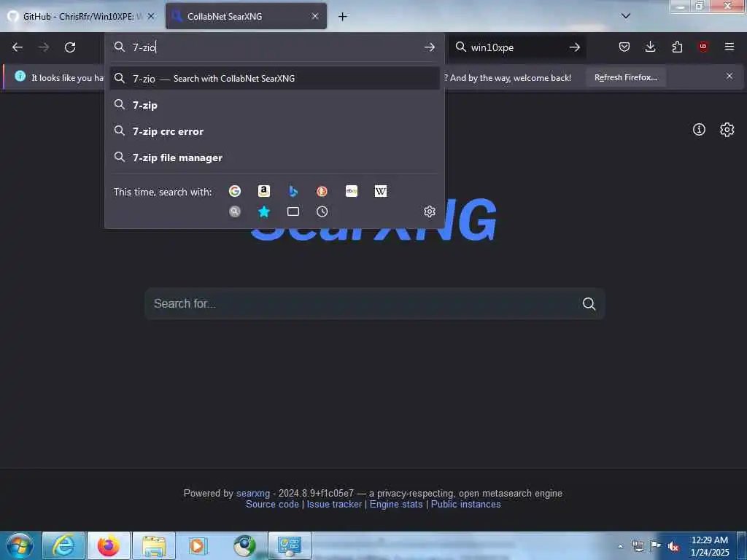Open the list all tabs chevron
Viewport: 747px width, 560px height.
[x=626, y=16]
